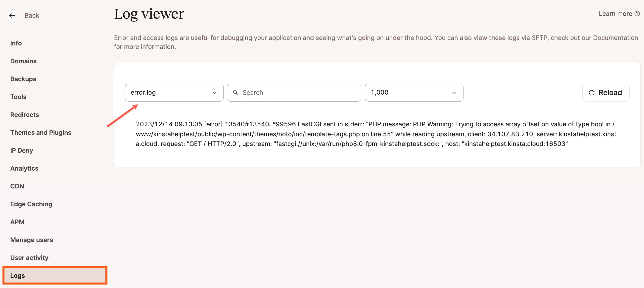644x288 pixels.
Task: Click the Reload button
Action: pos(606,92)
